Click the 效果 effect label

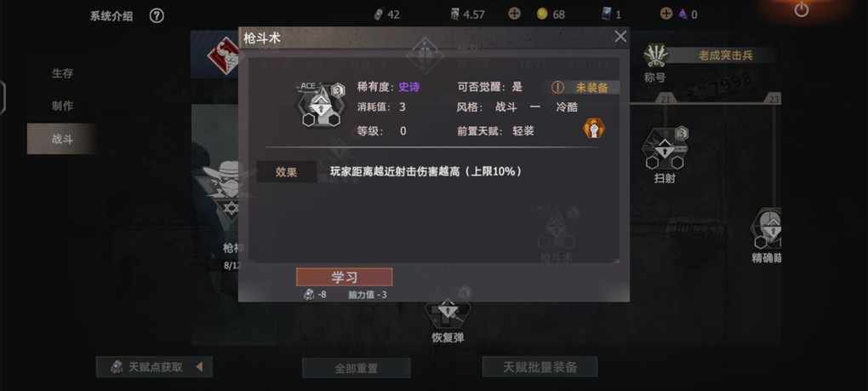(287, 172)
